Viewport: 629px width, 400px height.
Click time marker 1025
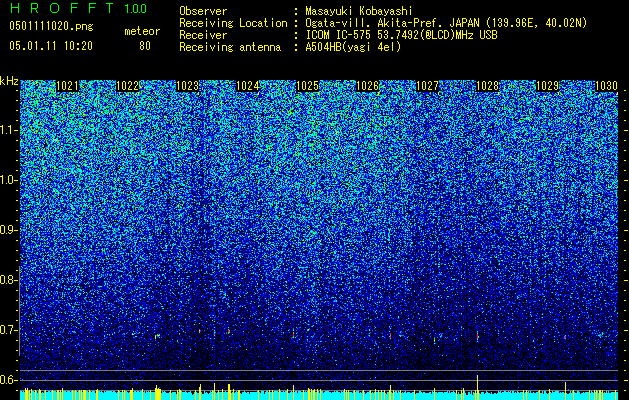(x=308, y=86)
